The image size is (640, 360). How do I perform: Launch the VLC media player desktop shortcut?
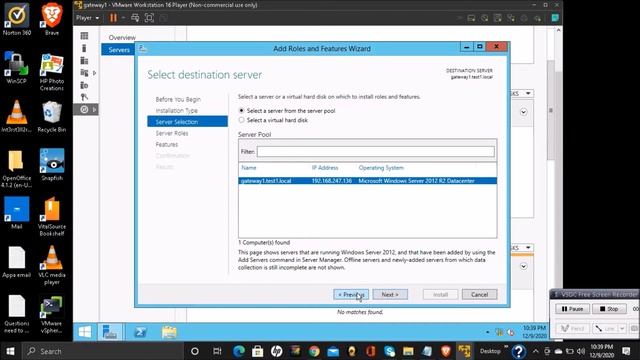pos(52,265)
